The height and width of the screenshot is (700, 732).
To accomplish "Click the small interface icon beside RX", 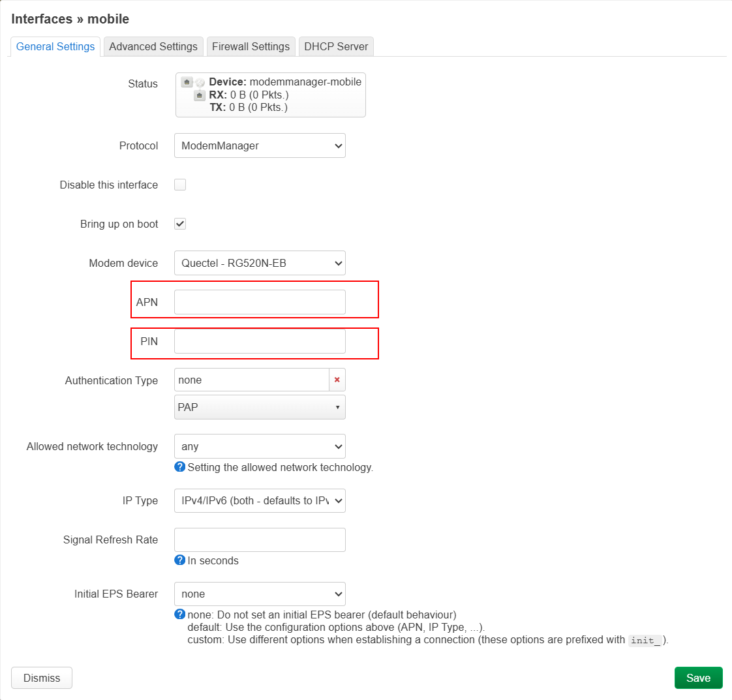I will pyautogui.click(x=200, y=95).
